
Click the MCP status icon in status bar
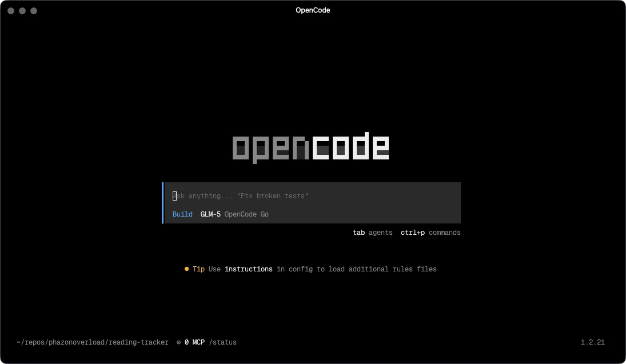(x=178, y=342)
